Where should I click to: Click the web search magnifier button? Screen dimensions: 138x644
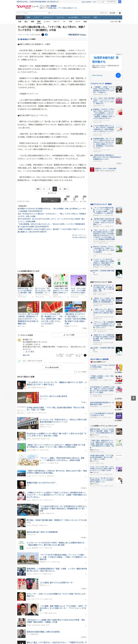[120, 2]
